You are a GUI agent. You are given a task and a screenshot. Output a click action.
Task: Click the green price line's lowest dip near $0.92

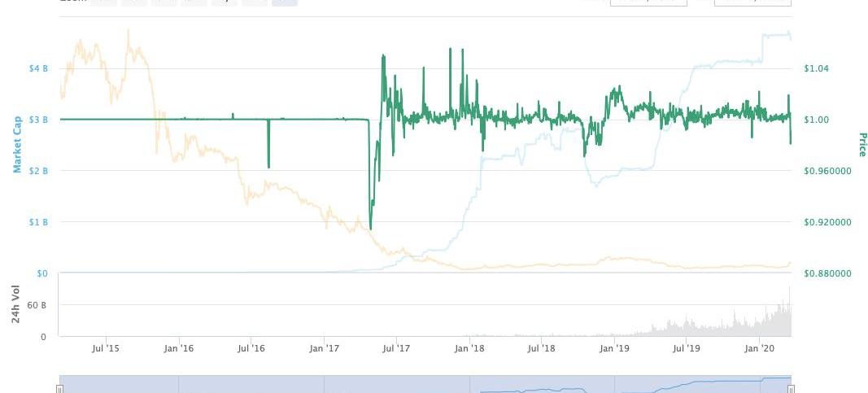coord(370,227)
